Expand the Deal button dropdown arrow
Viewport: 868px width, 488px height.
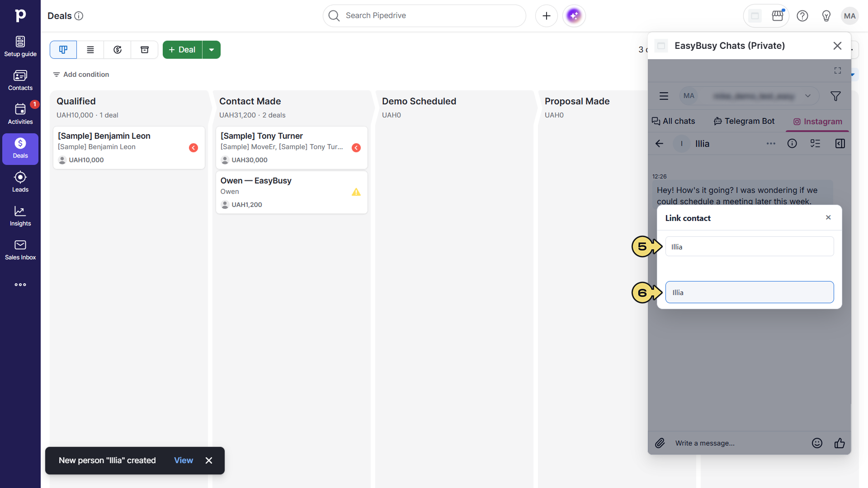(212, 50)
